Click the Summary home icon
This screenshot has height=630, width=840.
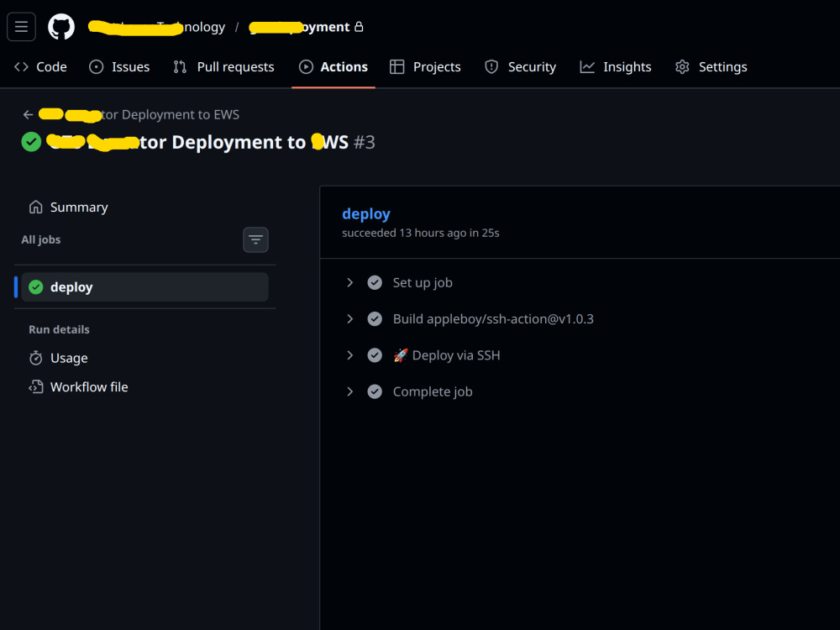(x=36, y=207)
